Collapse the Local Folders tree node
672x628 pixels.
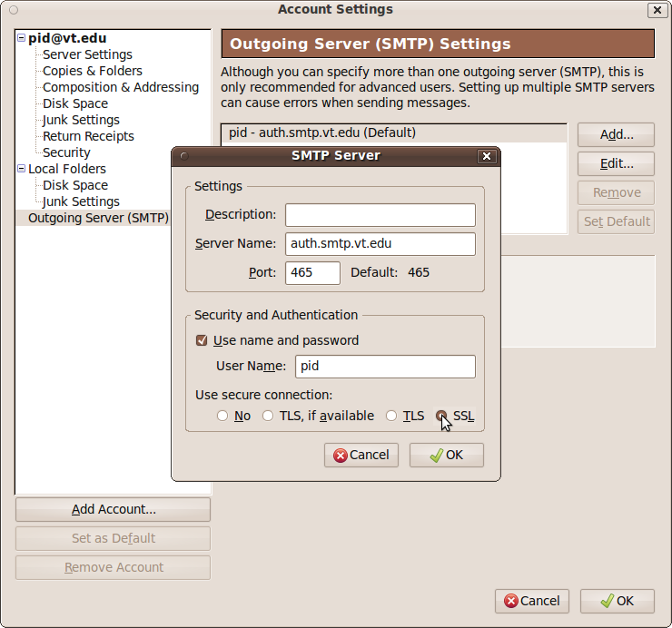pyautogui.click(x=21, y=169)
